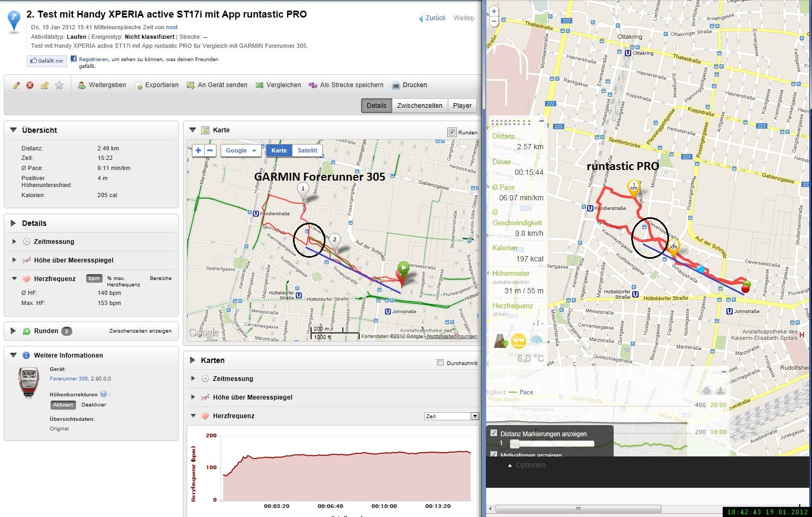Click the running activity type icon

point(14,22)
